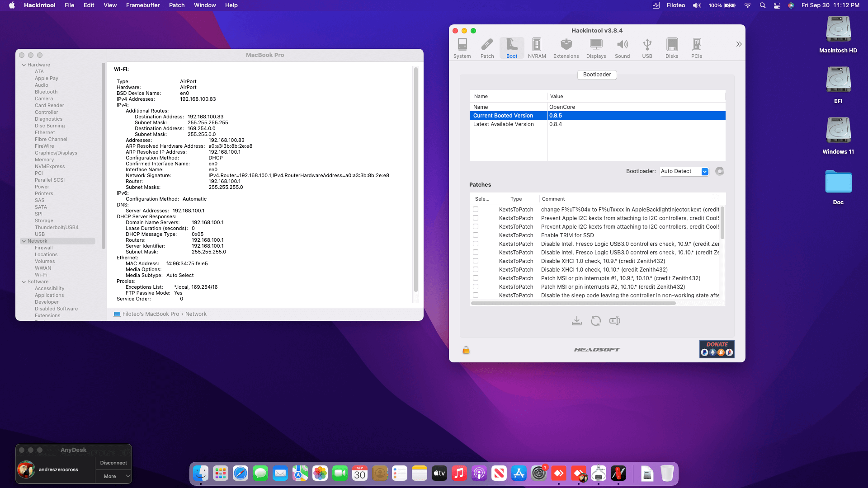
Task: Open the volume menu in menu bar
Action: (697, 5)
